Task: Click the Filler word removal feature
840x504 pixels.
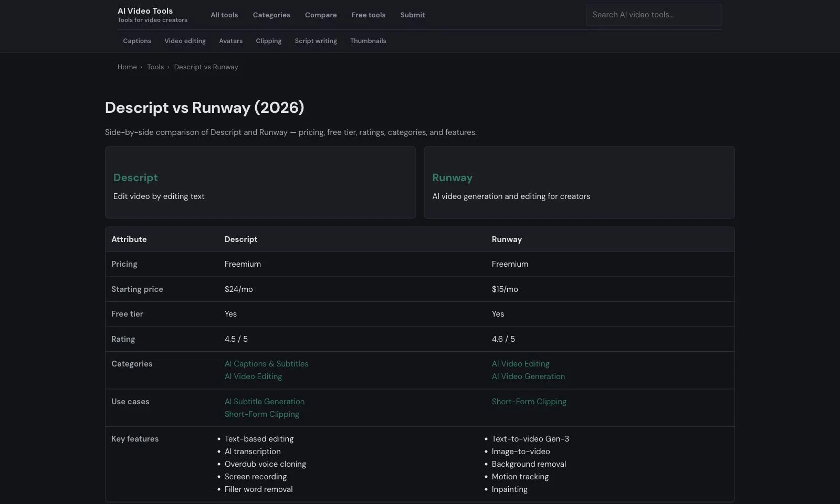Action: 259,489
